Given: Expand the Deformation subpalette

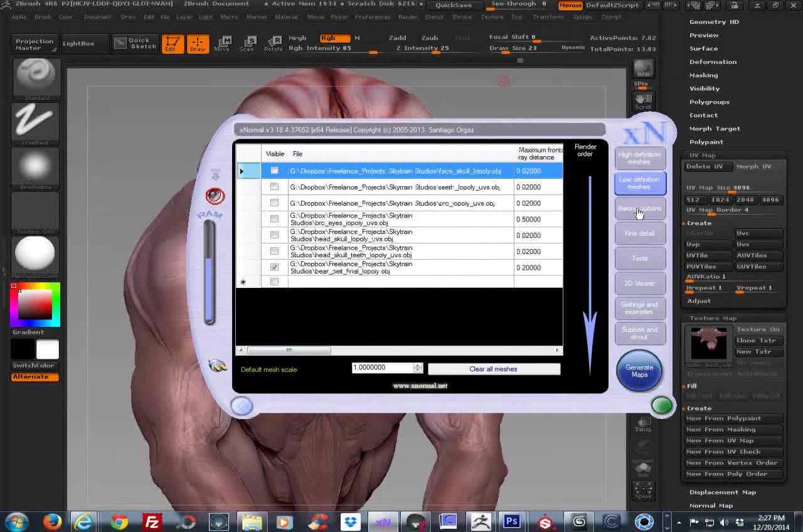Looking at the screenshot, I should coord(713,62).
